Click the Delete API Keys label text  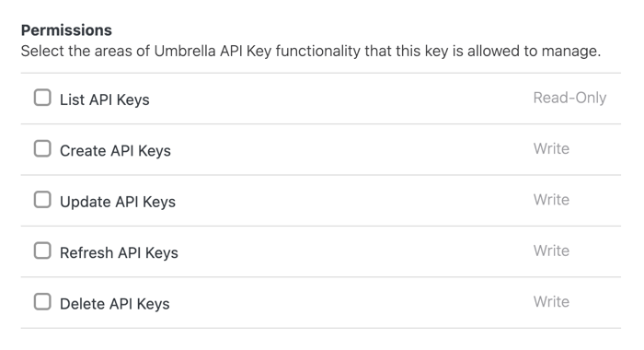(x=115, y=304)
